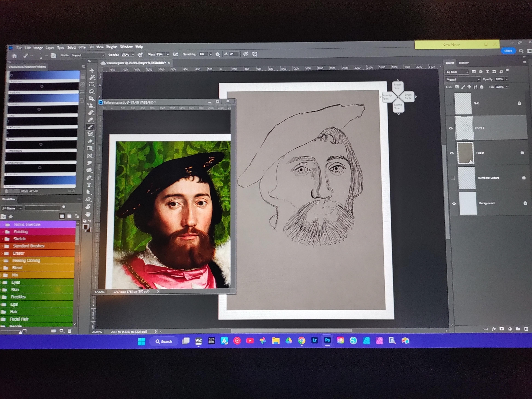532x399 pixels.
Task: Create a new layer icon
Action: [526, 329]
